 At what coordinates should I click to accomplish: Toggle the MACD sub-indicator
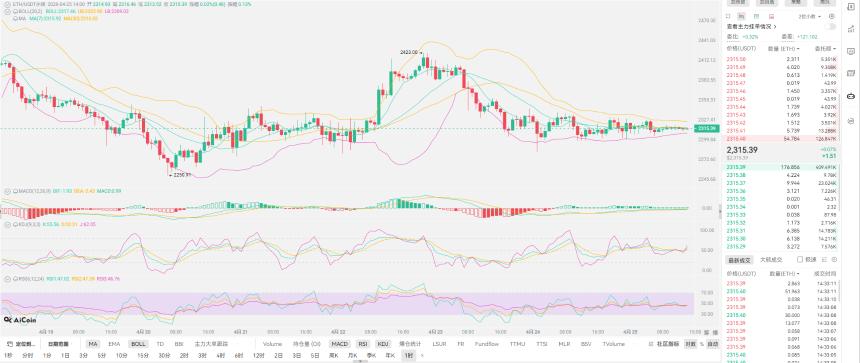coord(340,344)
